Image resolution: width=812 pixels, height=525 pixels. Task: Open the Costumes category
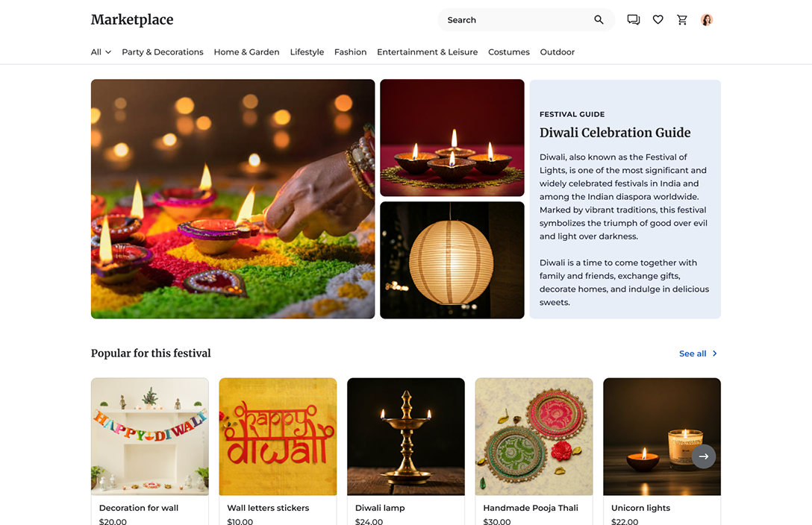coord(509,51)
